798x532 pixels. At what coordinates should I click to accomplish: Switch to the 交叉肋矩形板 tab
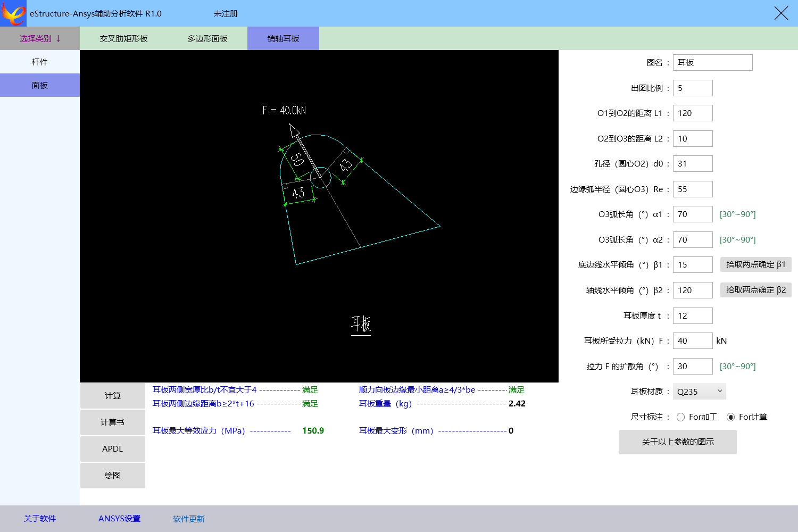click(x=123, y=38)
